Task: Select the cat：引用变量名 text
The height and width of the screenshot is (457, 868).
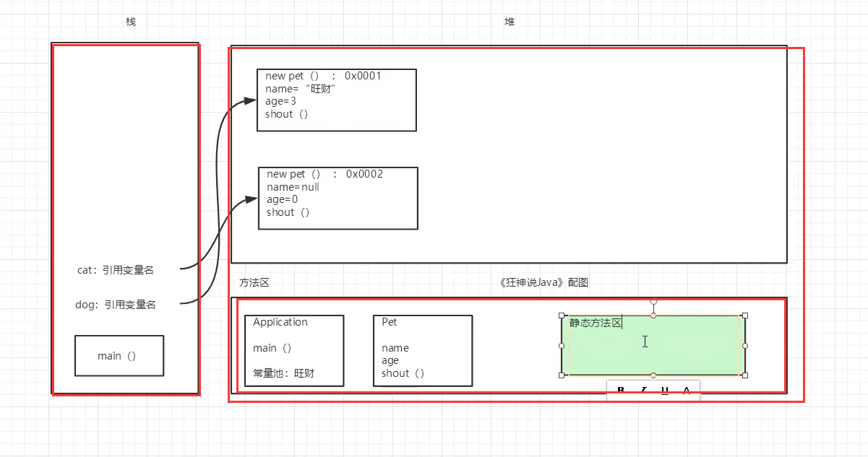Action: coord(116,270)
